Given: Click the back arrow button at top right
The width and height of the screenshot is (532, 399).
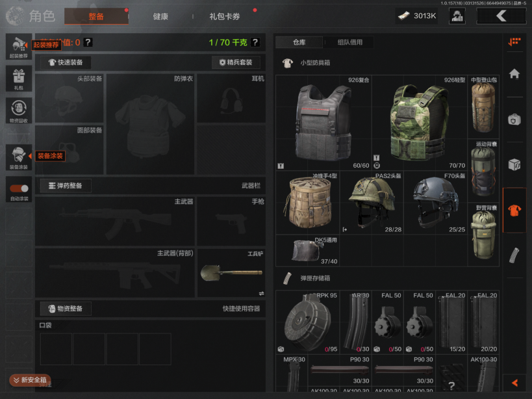Looking at the screenshot, I should click(501, 16).
